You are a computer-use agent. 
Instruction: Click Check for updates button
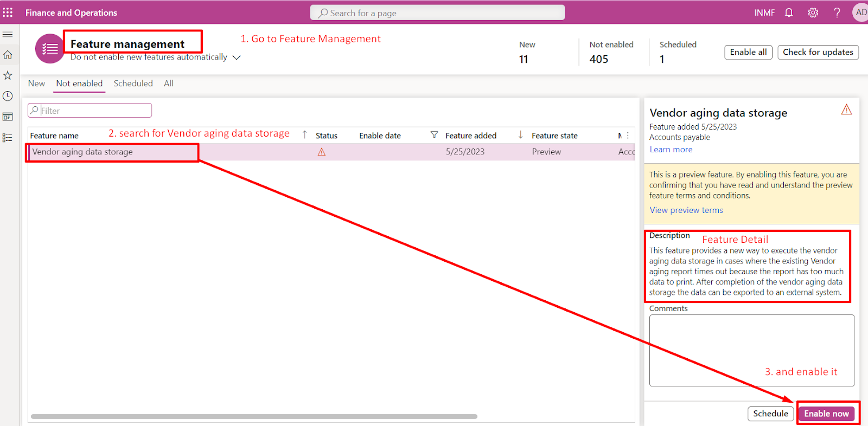coord(818,52)
